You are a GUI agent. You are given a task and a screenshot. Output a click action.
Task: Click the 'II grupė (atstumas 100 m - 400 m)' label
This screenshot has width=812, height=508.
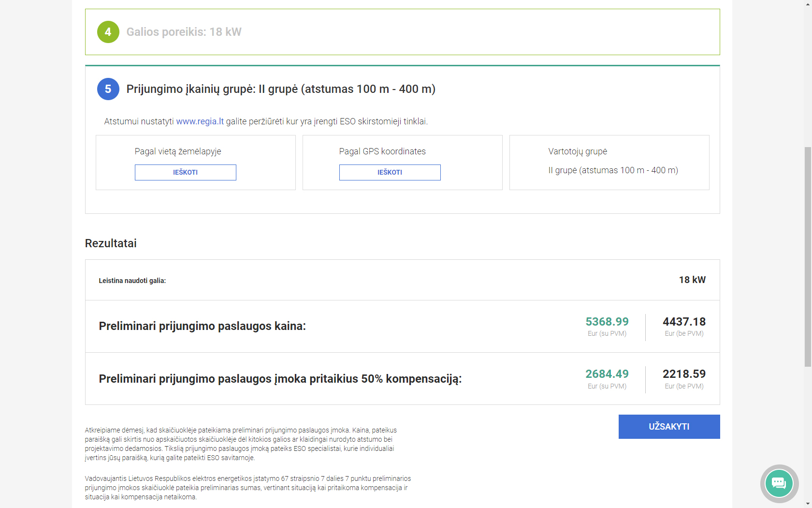(x=613, y=170)
